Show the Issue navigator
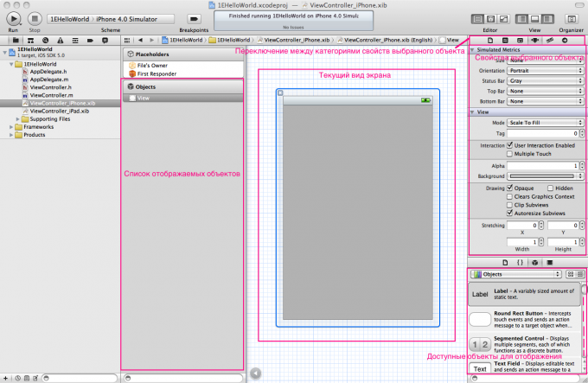588x383 pixels. click(60, 40)
